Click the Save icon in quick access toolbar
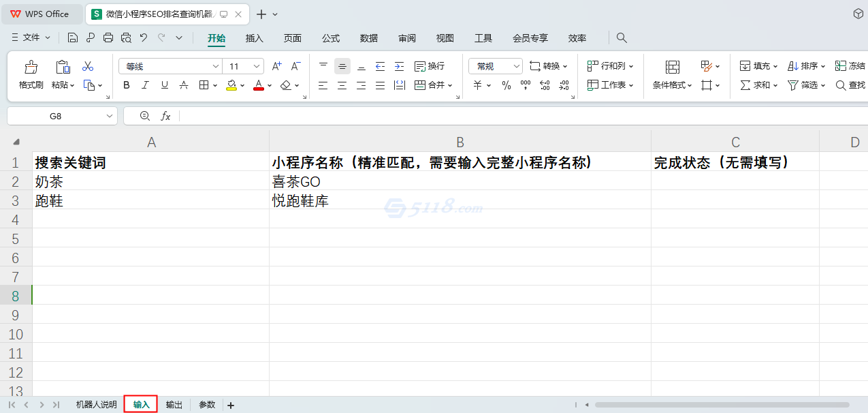868x413 pixels. pyautogui.click(x=73, y=37)
